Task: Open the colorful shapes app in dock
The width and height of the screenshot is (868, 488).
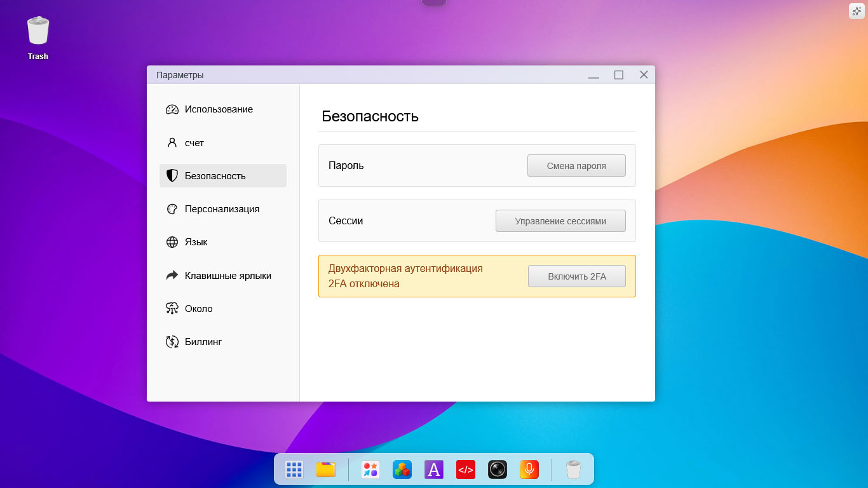Action: tap(370, 470)
